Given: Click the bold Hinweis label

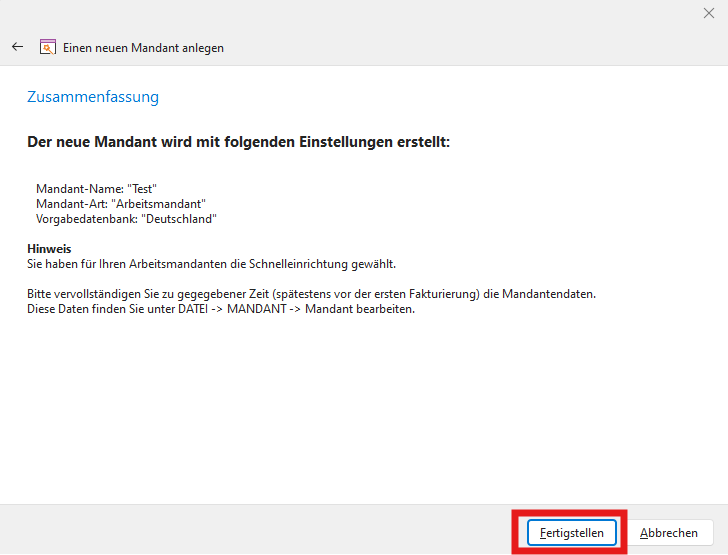Looking at the screenshot, I should point(49,248).
